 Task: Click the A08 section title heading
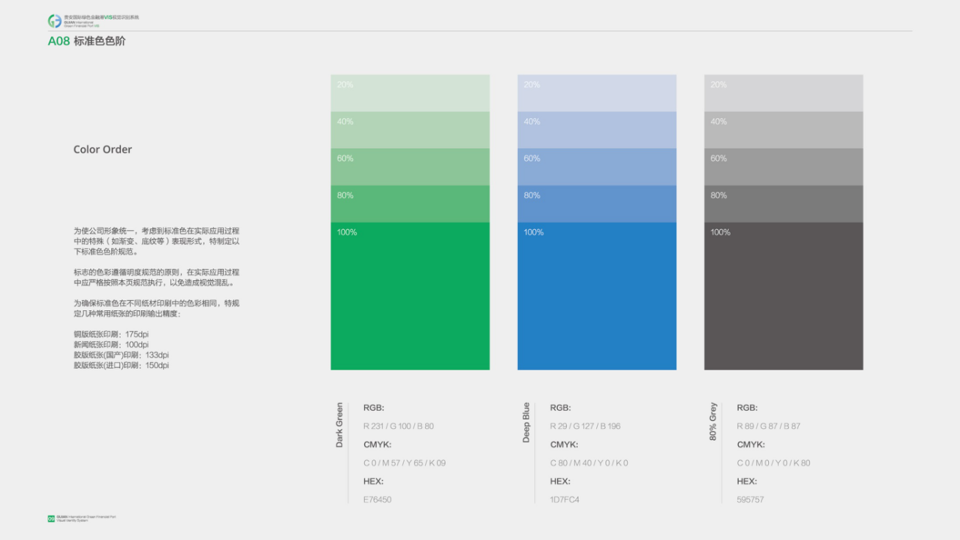(87, 42)
